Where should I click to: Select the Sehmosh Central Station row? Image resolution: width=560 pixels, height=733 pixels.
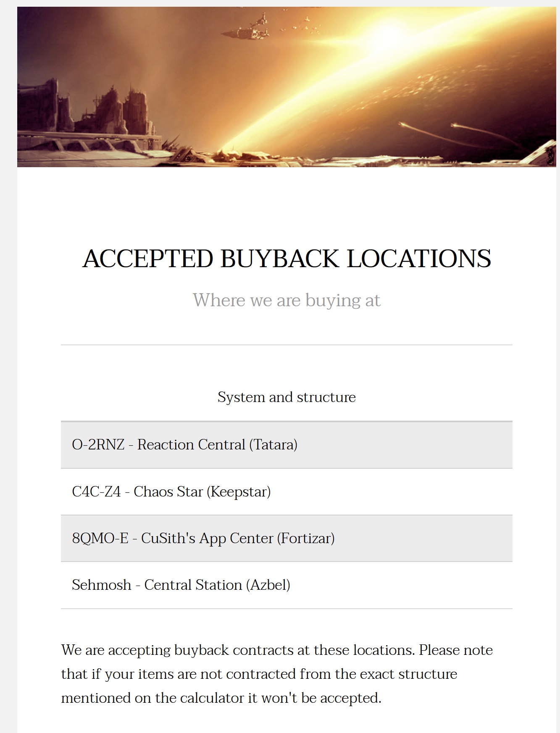coord(287,585)
